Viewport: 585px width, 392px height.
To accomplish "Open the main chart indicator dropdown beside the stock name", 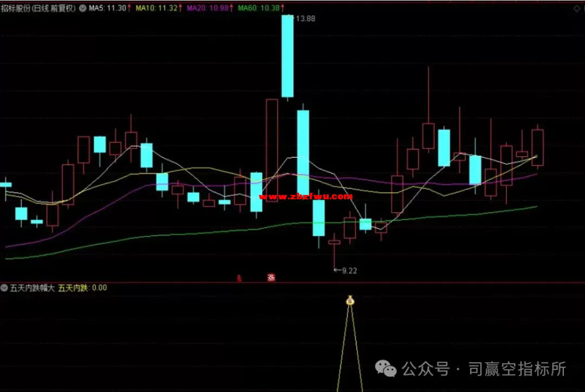I will (82, 8).
